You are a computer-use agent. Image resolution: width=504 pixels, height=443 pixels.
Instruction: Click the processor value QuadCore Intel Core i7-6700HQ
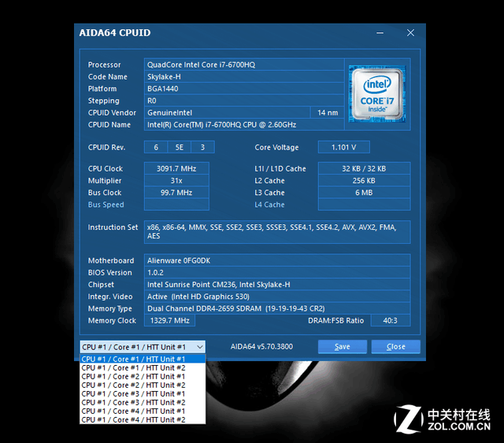coord(244,65)
